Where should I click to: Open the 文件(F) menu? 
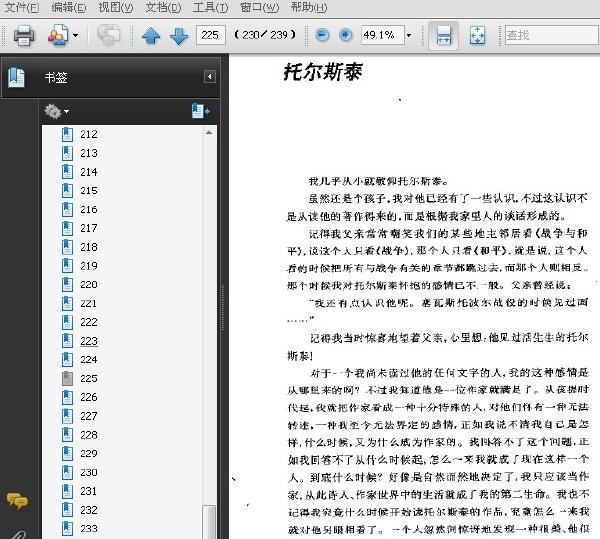pos(22,7)
